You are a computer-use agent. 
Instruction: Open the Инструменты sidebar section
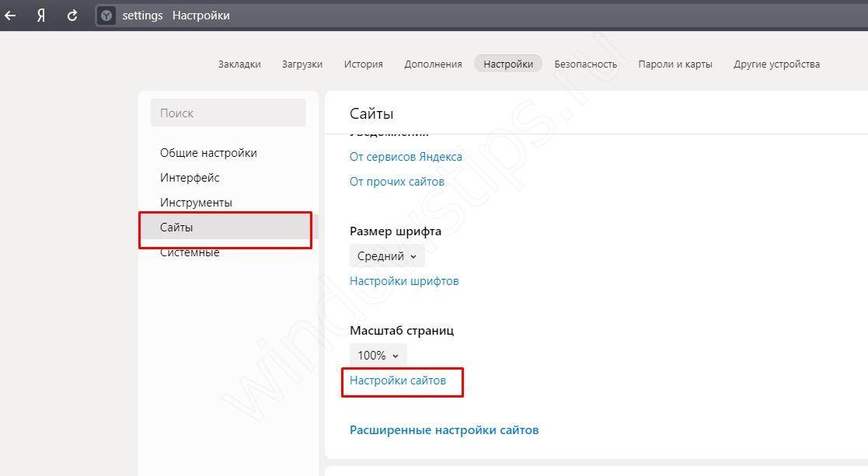point(196,203)
